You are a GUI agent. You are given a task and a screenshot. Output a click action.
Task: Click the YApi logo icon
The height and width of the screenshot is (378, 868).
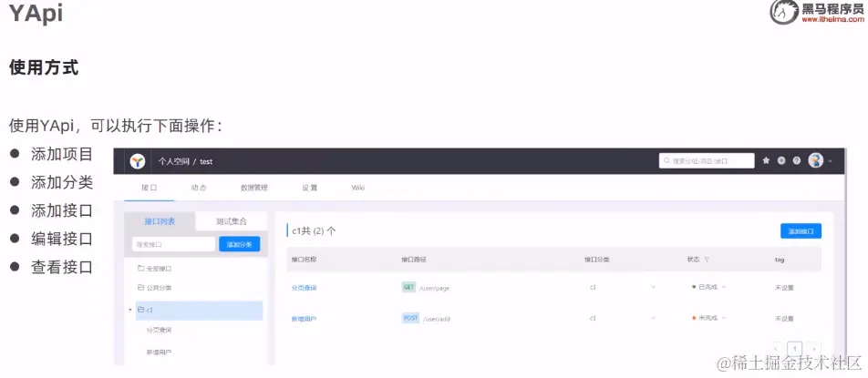(x=138, y=161)
